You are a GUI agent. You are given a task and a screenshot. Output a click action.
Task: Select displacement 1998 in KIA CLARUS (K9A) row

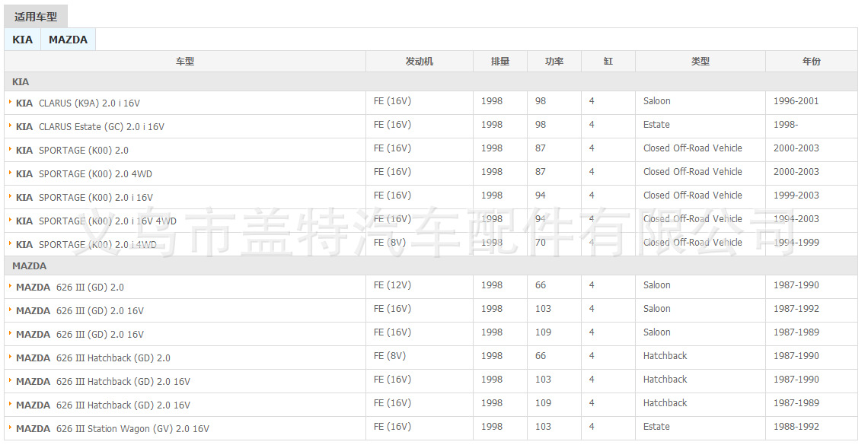point(492,101)
